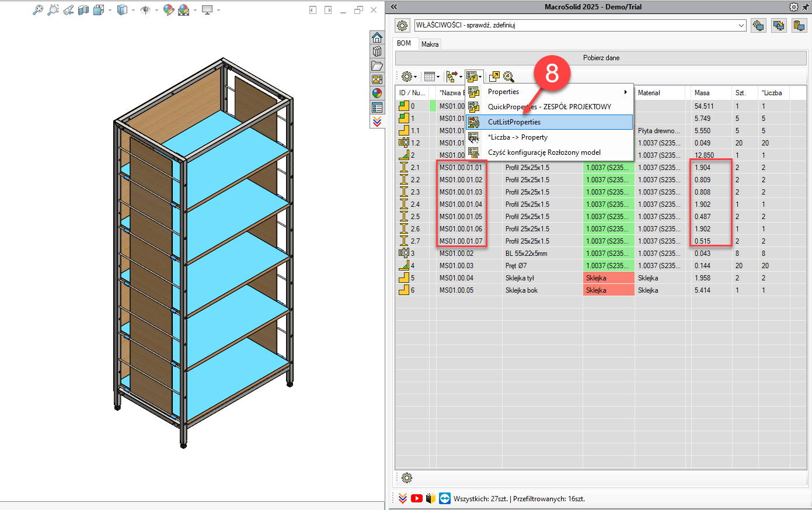812x510 pixels.
Task: Open Design Library tab in sidebar
Action: [x=377, y=51]
